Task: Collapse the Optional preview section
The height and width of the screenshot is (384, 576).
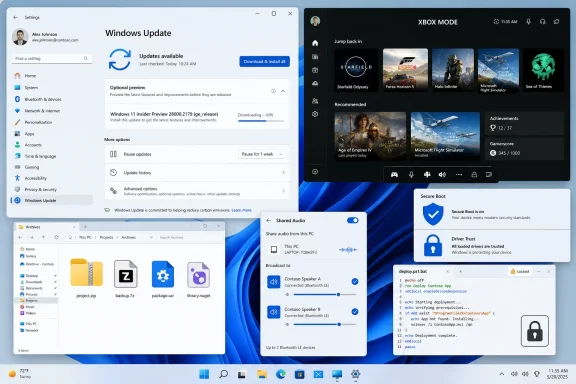Action: point(283,91)
